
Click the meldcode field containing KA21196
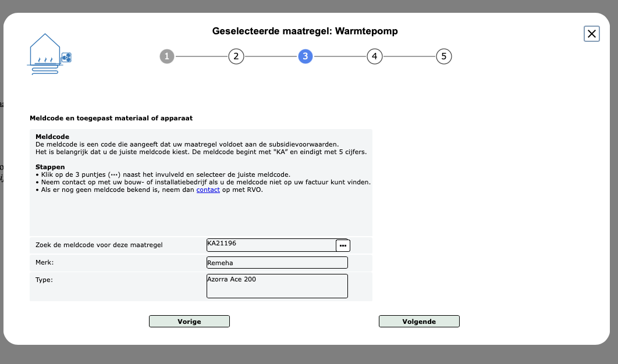[x=271, y=245]
